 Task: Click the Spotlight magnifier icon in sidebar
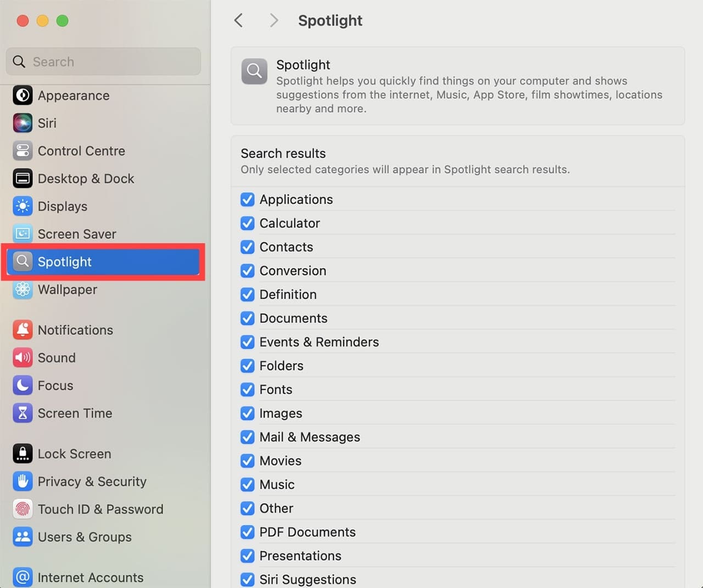pyautogui.click(x=23, y=261)
